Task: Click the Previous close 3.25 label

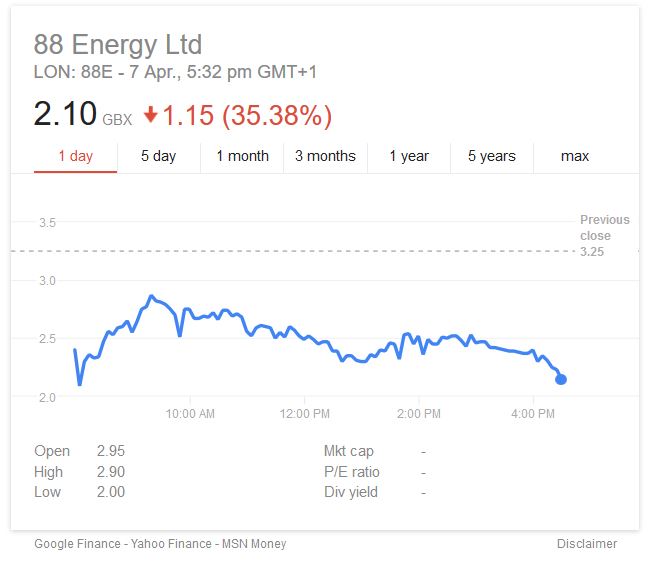Action: coord(604,235)
